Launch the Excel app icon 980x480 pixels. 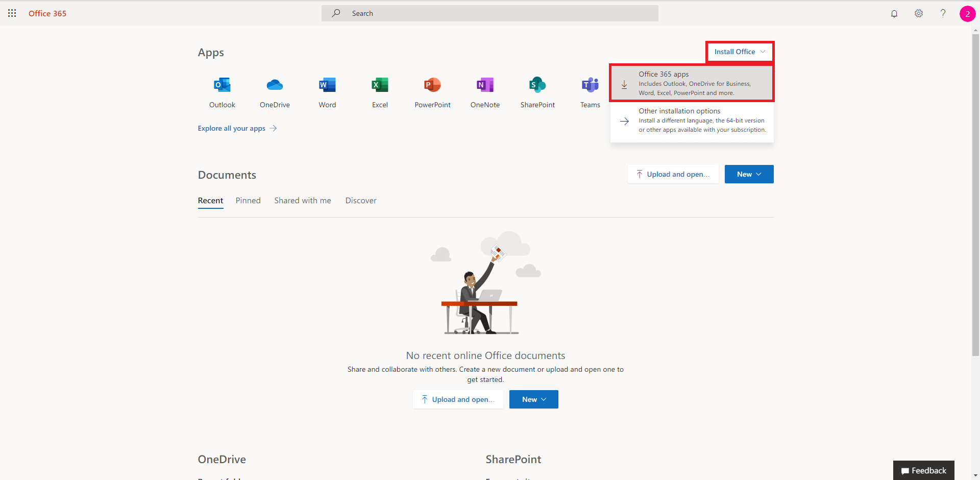pos(380,85)
